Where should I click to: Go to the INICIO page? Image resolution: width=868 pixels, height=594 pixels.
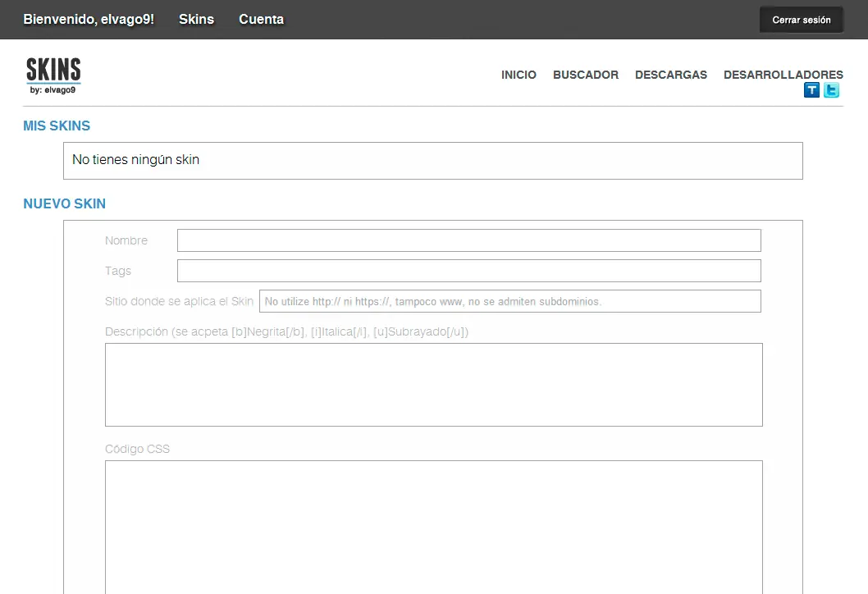(519, 75)
